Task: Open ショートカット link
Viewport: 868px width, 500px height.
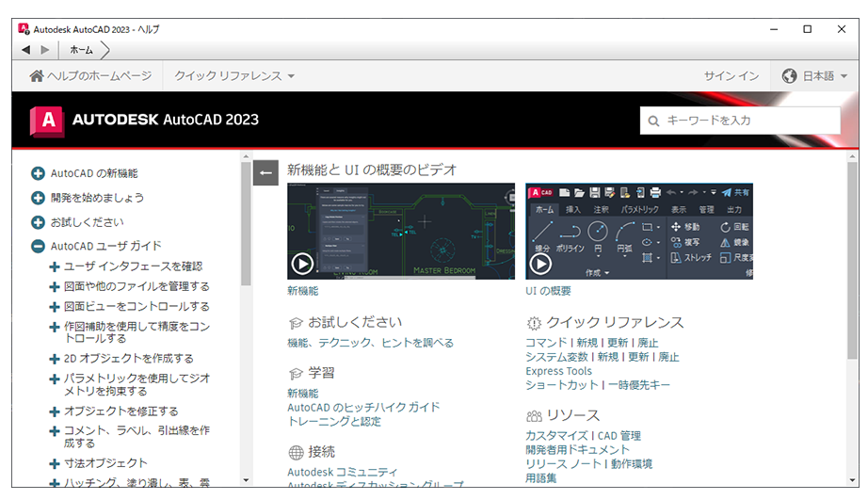Action: click(x=562, y=385)
